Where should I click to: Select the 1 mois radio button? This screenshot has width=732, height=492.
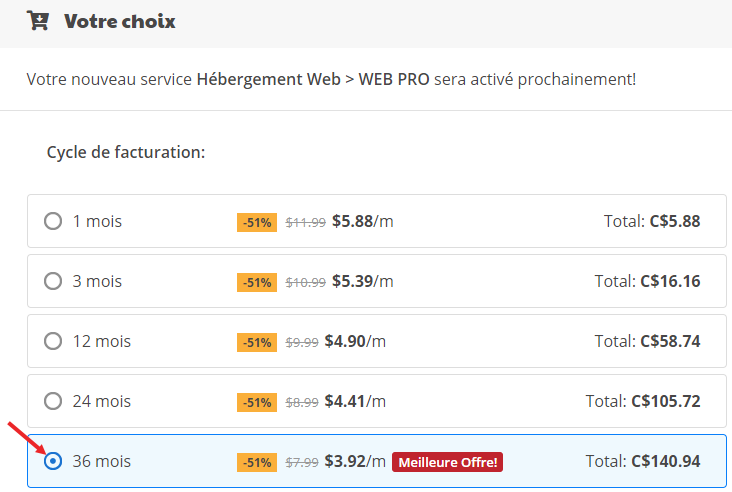[x=53, y=222]
